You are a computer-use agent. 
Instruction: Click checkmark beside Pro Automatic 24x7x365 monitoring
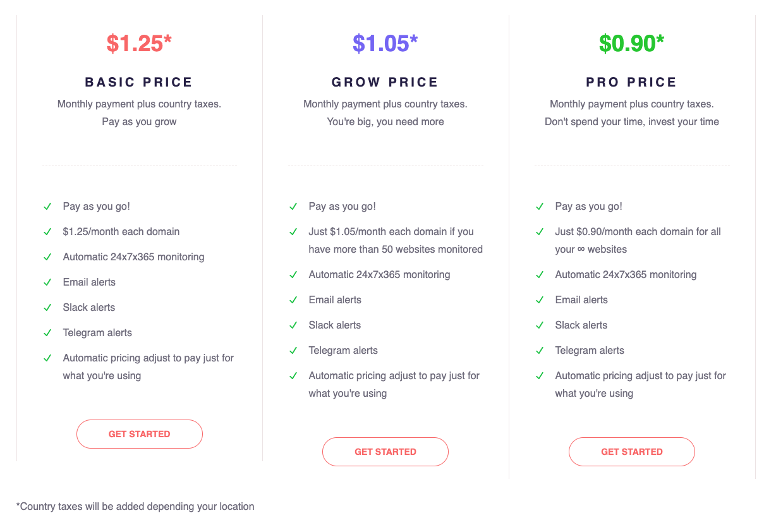pyautogui.click(x=540, y=275)
